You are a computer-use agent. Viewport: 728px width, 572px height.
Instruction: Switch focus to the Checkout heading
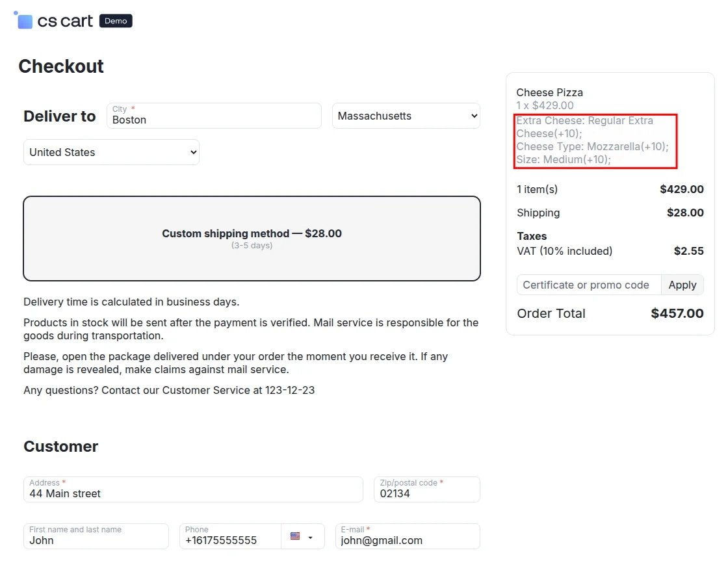(61, 66)
